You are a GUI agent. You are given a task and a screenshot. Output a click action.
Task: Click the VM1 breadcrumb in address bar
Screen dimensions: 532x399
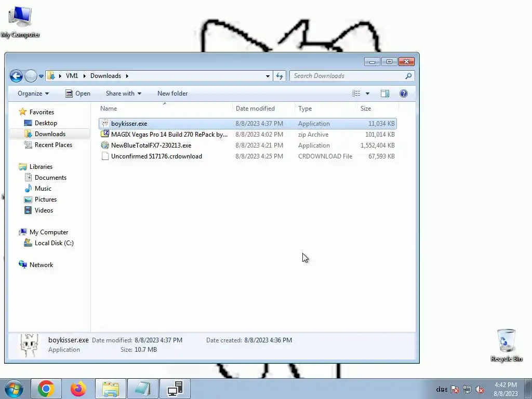[72, 76]
